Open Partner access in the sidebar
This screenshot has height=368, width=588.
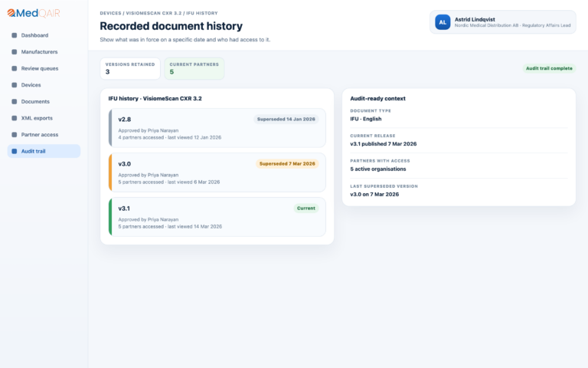pos(44,134)
